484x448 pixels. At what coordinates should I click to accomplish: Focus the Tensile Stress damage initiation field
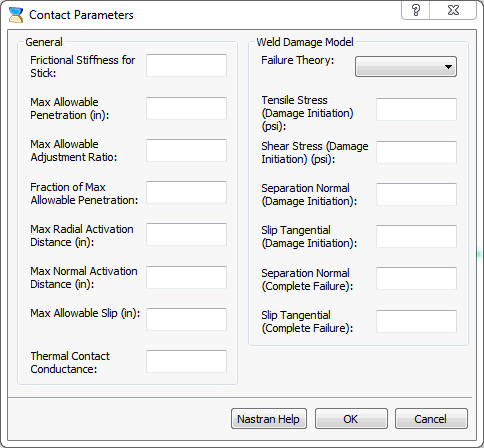416,109
